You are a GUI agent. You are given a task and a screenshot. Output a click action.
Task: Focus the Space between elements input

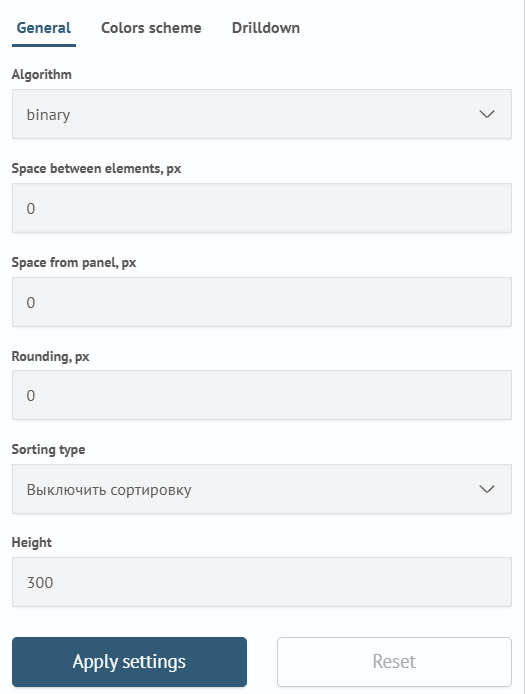click(262, 208)
